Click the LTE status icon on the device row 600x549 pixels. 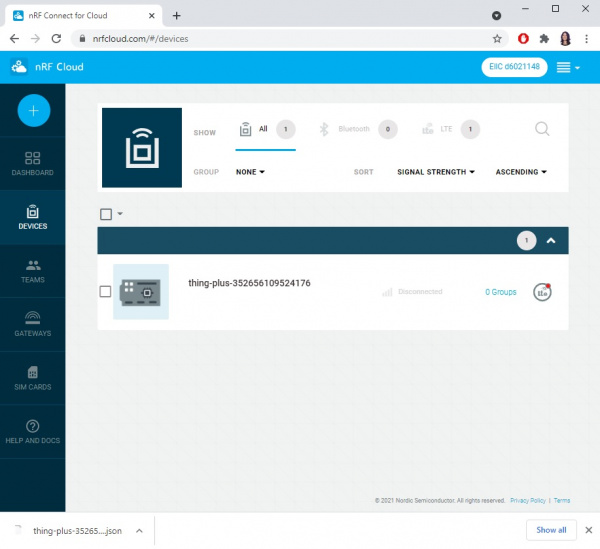[542, 292]
